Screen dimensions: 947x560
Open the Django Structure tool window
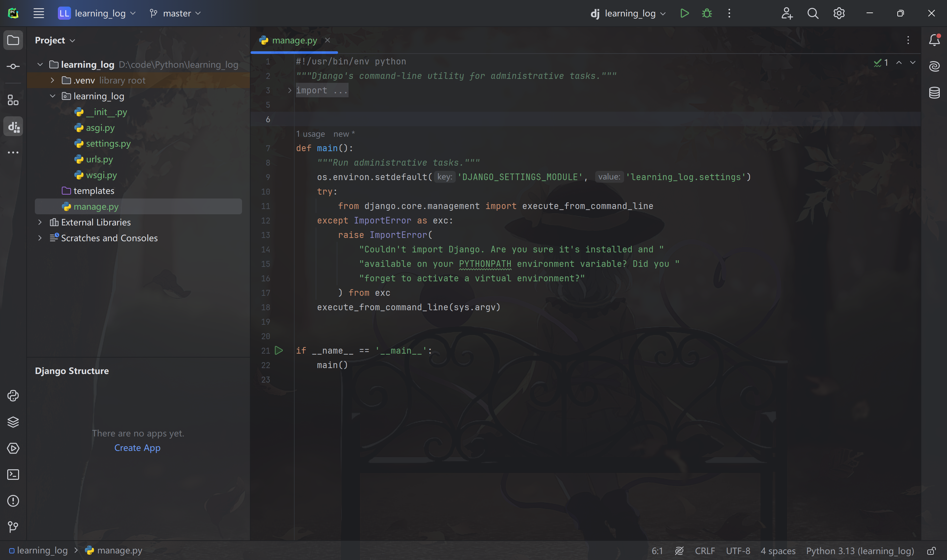tap(13, 127)
